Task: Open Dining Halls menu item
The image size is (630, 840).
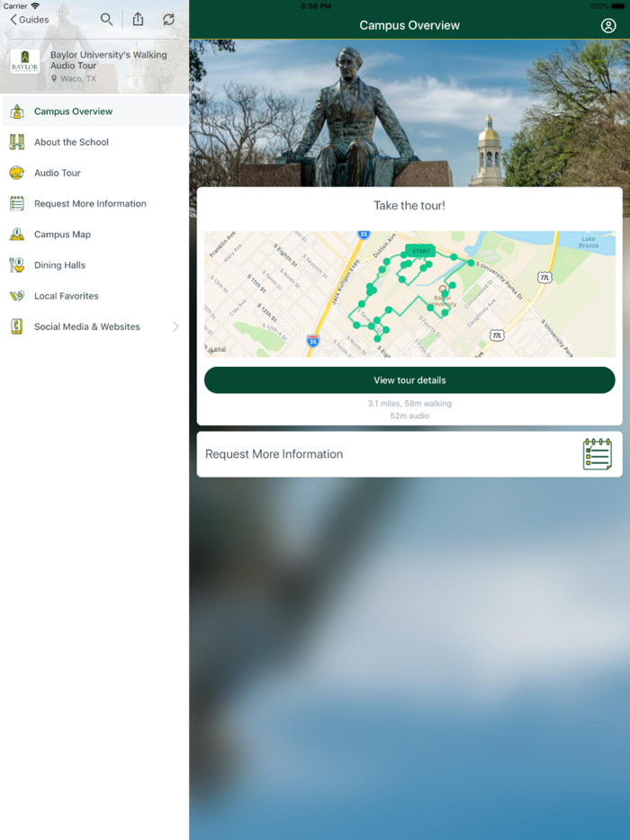Action: pos(94,264)
